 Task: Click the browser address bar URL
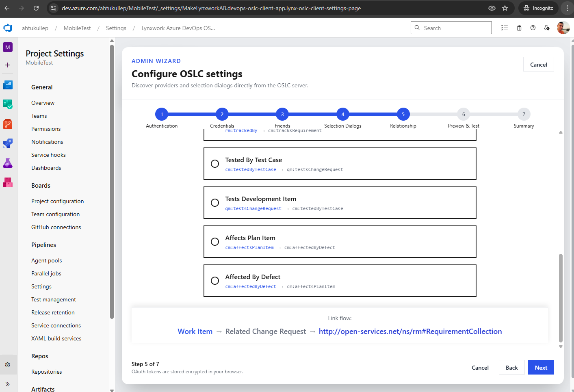click(211, 8)
